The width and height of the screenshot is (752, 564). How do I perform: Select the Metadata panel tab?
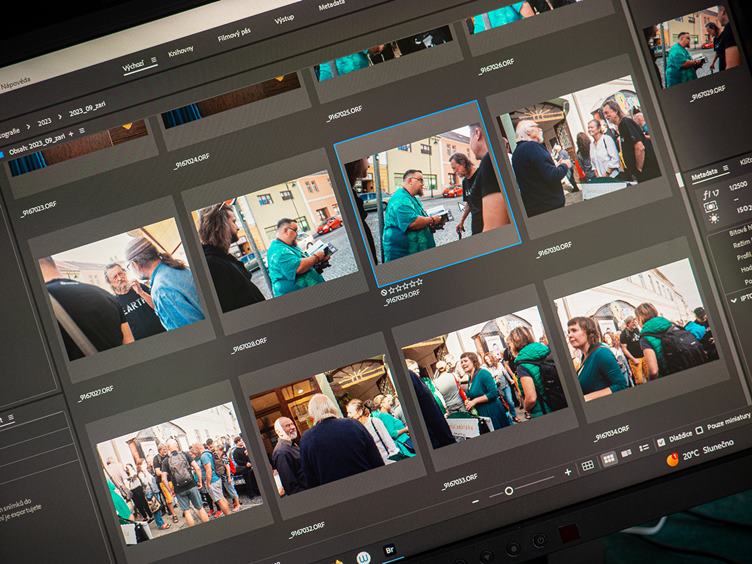[x=705, y=175]
